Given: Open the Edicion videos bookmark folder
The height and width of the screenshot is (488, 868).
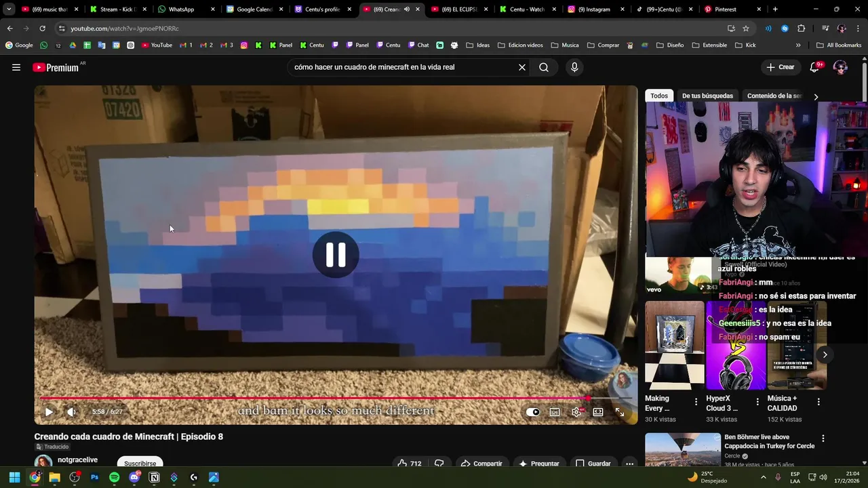Looking at the screenshot, I should 520,45.
